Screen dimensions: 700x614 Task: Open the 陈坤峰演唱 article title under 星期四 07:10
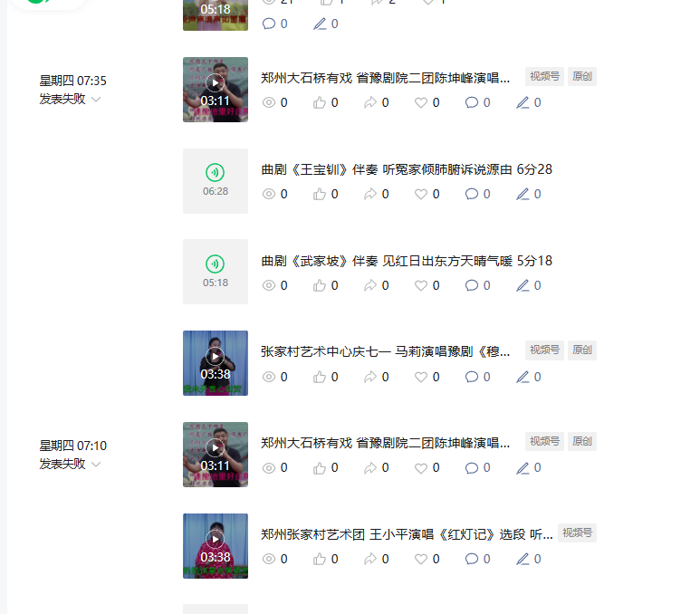tap(385, 443)
